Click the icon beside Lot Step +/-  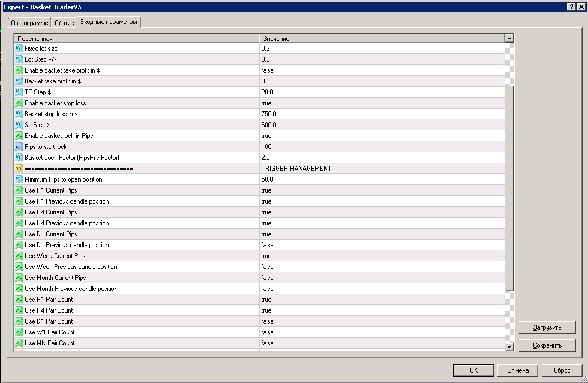pyautogui.click(x=19, y=59)
